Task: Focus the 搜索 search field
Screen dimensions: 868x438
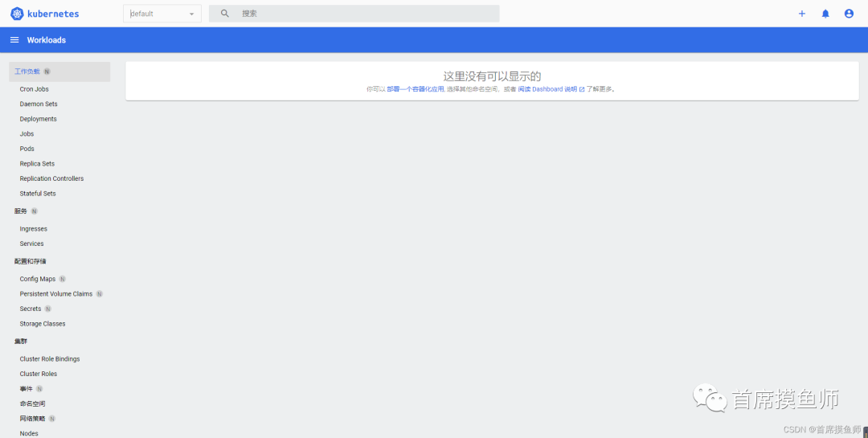Action: click(354, 14)
